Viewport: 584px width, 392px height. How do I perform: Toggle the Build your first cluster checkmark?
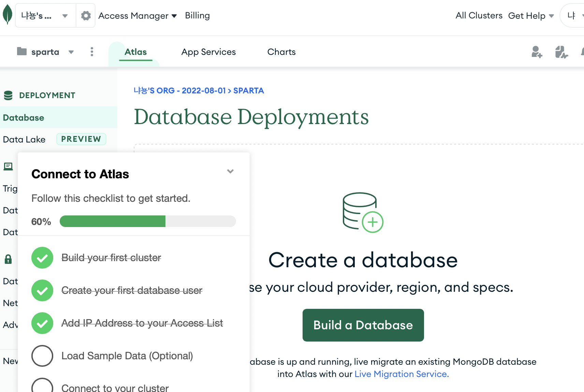42,258
